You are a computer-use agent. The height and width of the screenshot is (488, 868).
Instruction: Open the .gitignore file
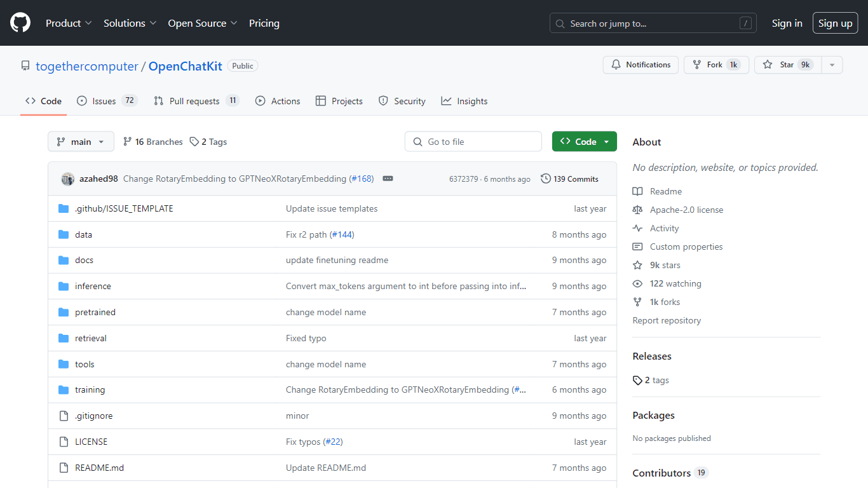click(93, 416)
